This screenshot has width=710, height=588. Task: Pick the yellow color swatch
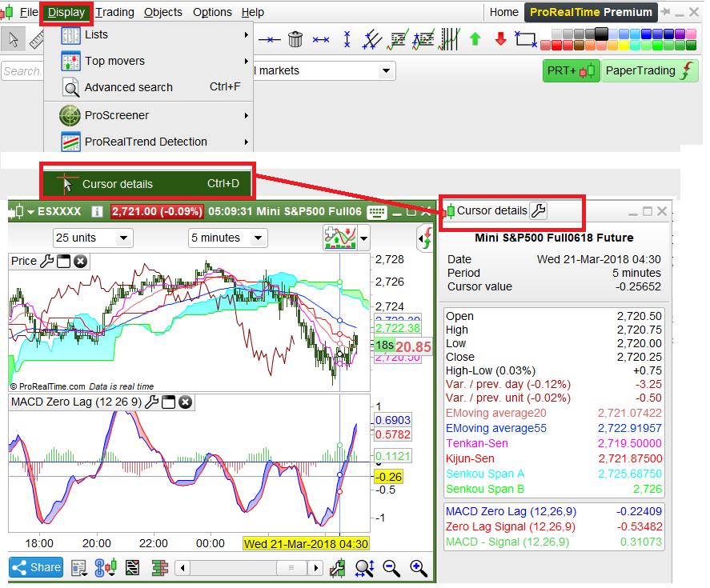click(x=624, y=46)
